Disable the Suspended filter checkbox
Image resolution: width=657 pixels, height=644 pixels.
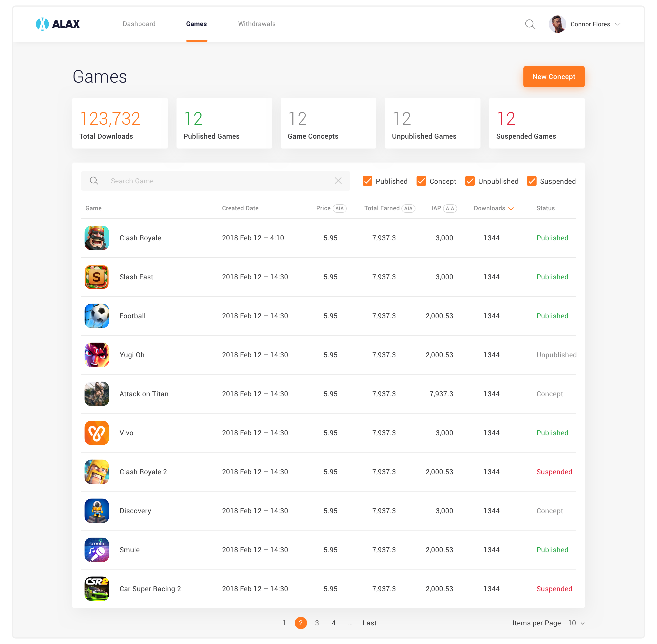point(532,181)
